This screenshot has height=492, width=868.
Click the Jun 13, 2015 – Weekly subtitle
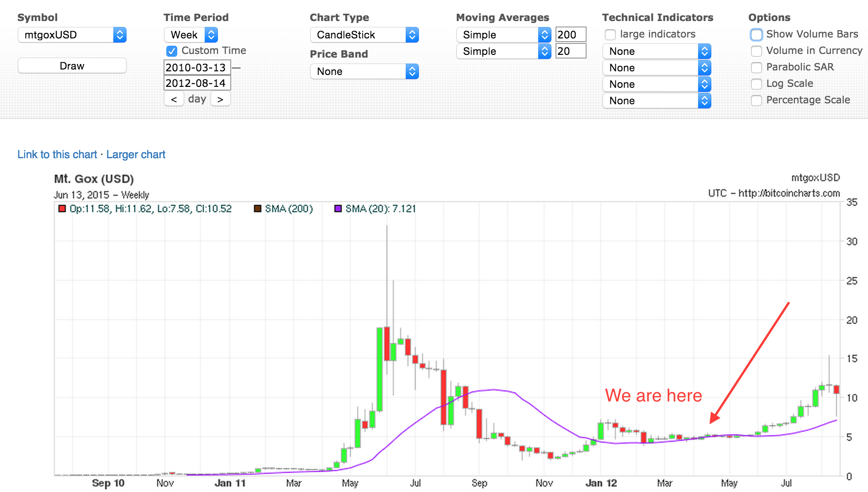[x=101, y=195]
